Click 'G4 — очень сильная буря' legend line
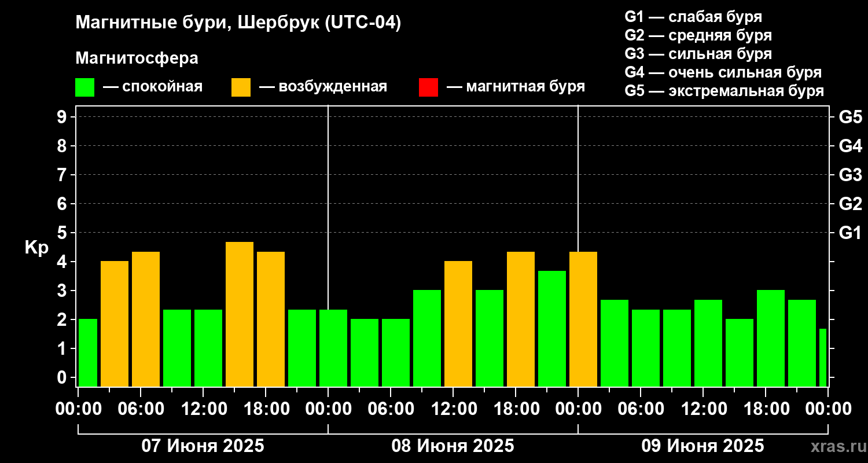868x463 pixels. (723, 72)
